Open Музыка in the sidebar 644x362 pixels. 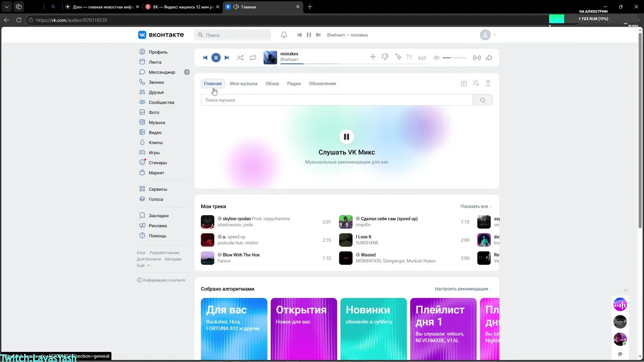[x=156, y=123]
